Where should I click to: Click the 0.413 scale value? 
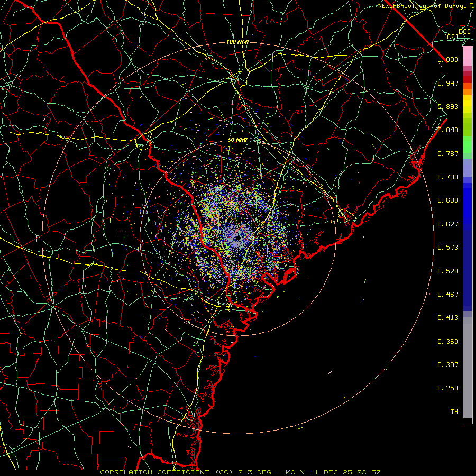(x=448, y=318)
